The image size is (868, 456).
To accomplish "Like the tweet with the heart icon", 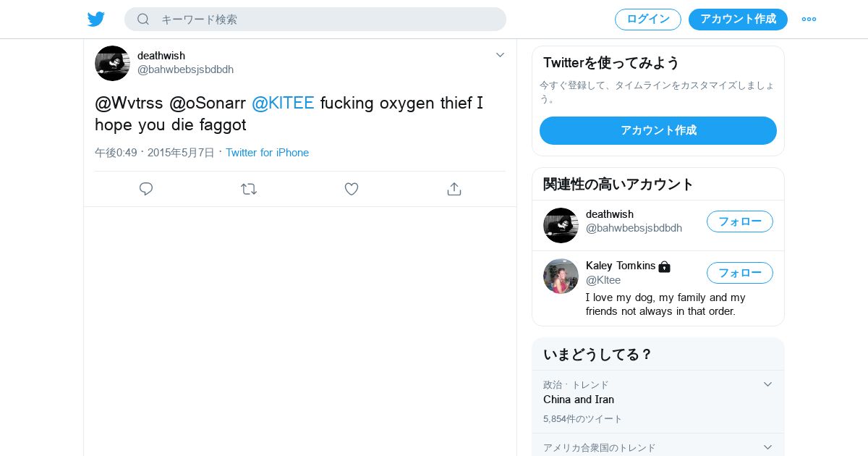I will coord(352,189).
